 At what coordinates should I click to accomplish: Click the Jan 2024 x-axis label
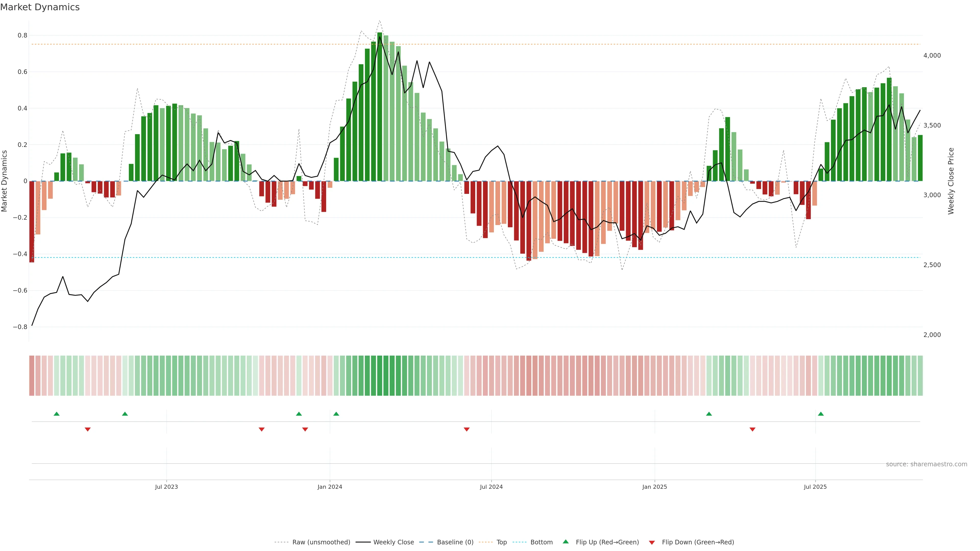pos(330,487)
